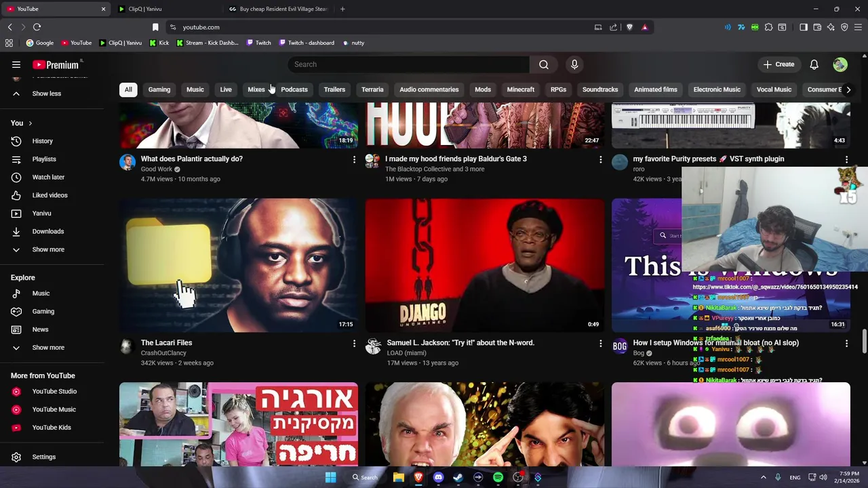Focus the YouTube search field
Viewport: 868px width, 488px height.
[408, 64]
